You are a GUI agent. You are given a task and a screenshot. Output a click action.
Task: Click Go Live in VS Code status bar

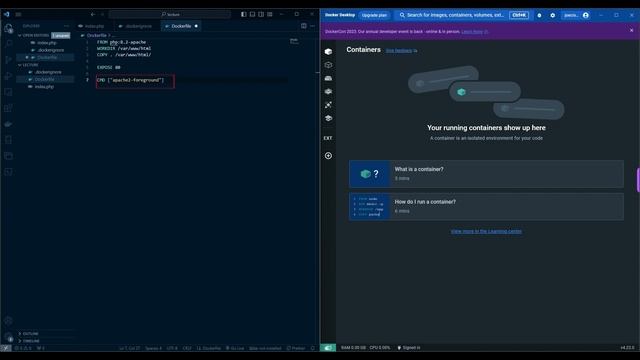(x=235, y=348)
